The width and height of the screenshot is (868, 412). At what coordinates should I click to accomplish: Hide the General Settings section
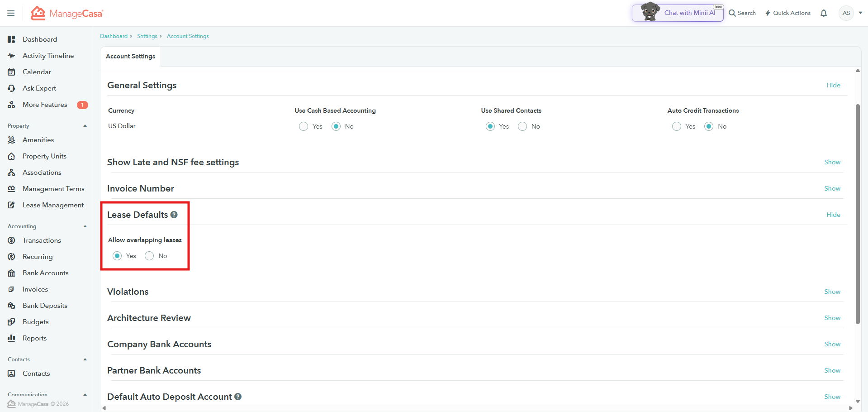(833, 85)
